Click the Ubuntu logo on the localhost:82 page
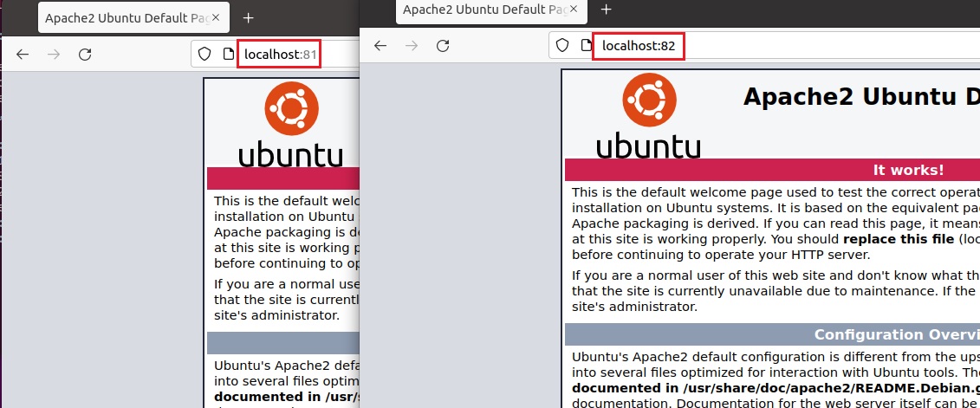This screenshot has height=408, width=980. click(x=649, y=116)
